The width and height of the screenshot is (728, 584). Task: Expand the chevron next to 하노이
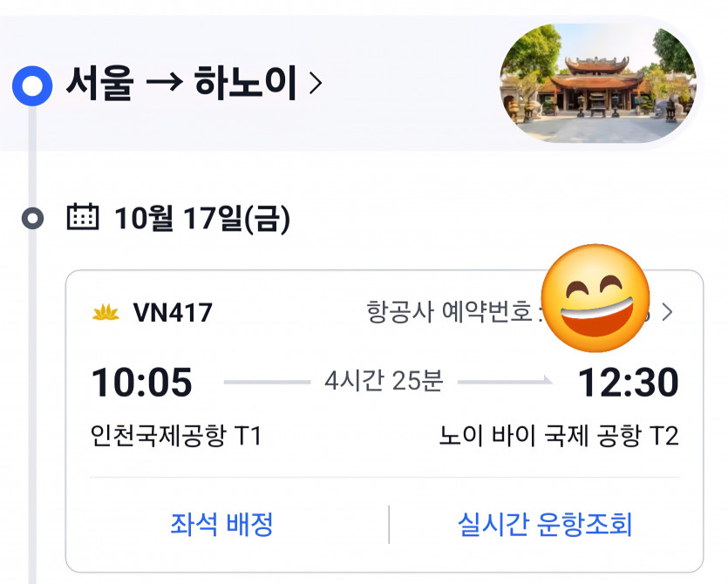[316, 85]
